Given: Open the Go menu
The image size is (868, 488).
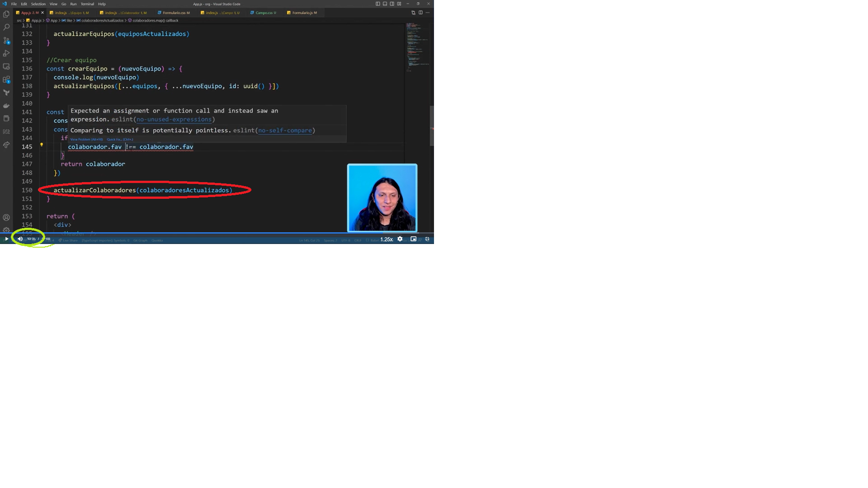Looking at the screenshot, I should tap(64, 4).
